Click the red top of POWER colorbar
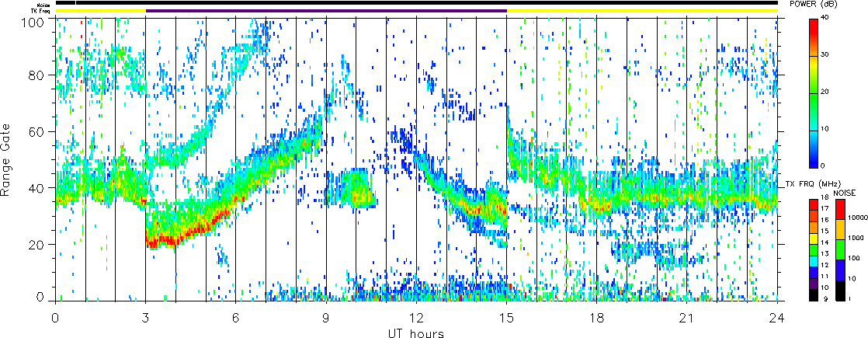Image resolution: width=868 pixels, height=338 pixels. coord(814,25)
